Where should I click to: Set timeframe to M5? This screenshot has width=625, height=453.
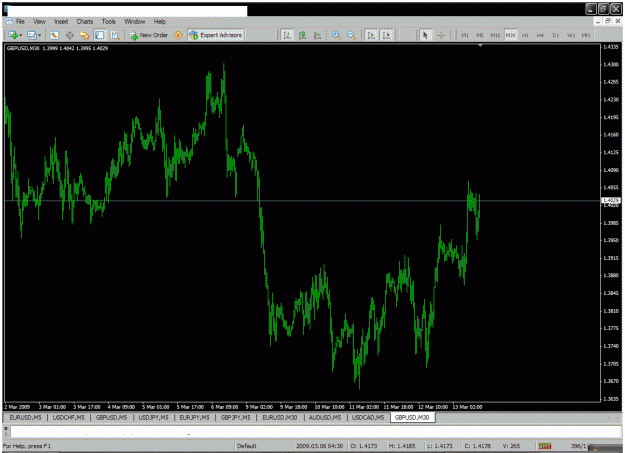(x=480, y=35)
